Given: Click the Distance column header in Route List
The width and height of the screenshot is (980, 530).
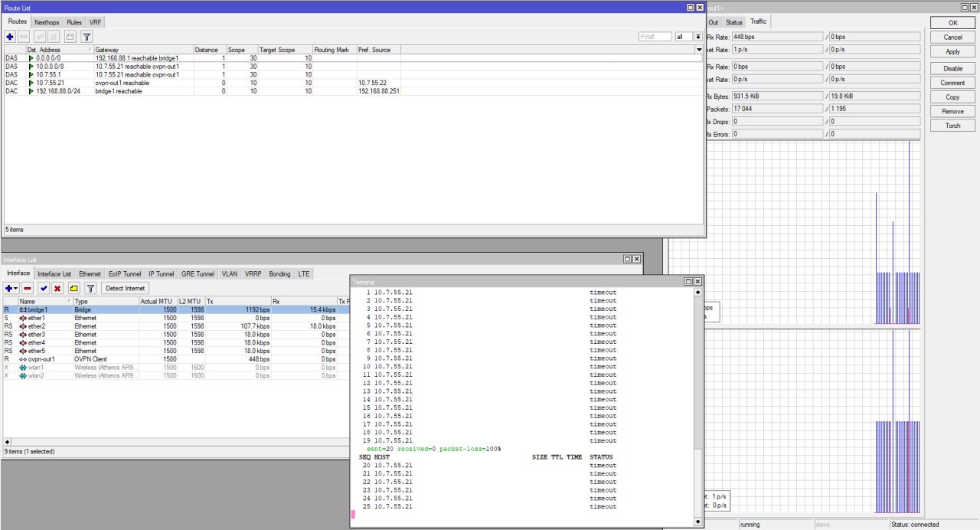Looking at the screenshot, I should (210, 50).
